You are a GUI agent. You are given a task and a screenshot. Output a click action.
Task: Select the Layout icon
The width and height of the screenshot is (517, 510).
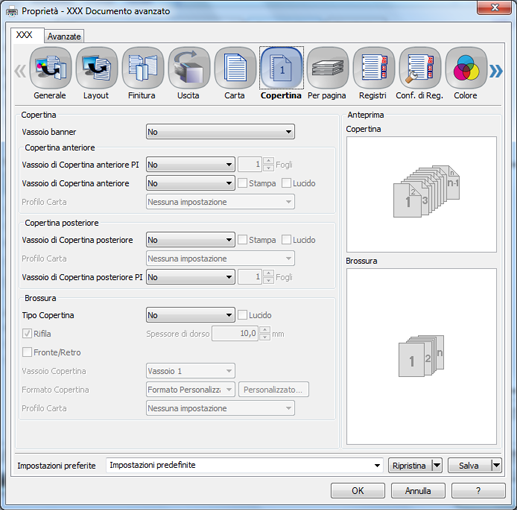(x=96, y=68)
